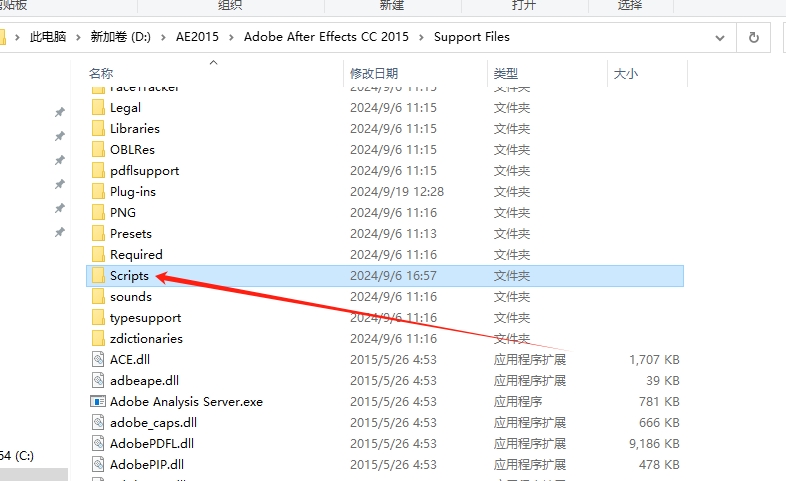
Task: Click the adobe_caps.dll file icon
Action: (98, 423)
